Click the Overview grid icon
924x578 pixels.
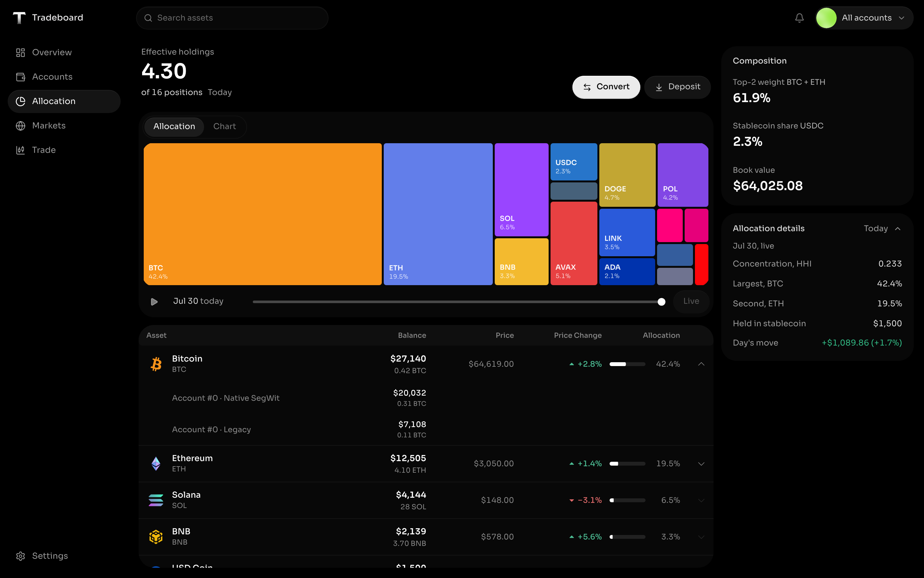point(21,52)
